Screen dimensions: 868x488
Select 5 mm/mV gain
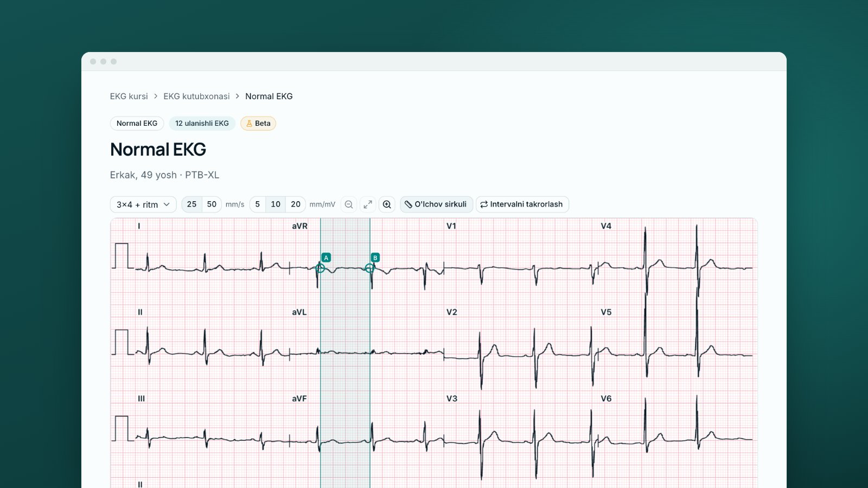[x=258, y=204]
